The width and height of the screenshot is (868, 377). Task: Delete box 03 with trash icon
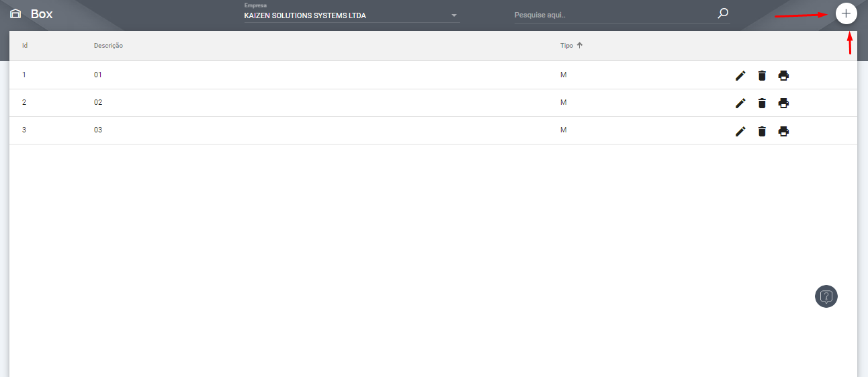click(x=762, y=131)
